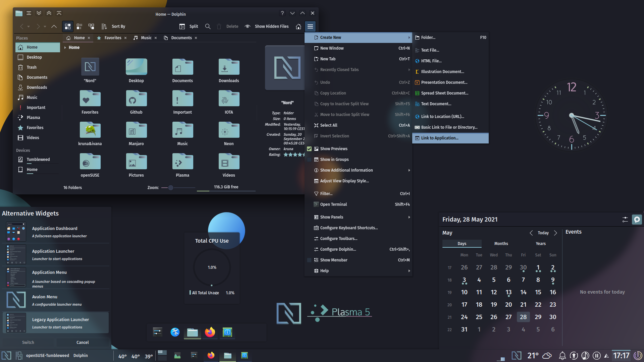Select the "Nord" folder icon
This screenshot has width=644, height=362.
(x=90, y=67)
